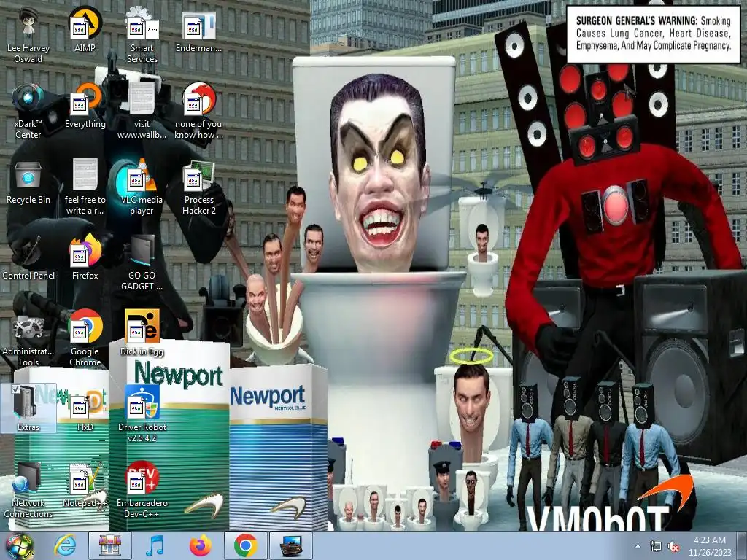Image resolution: width=747 pixels, height=560 pixels.
Task: Open Firefox from the taskbar
Action: [x=200, y=545]
